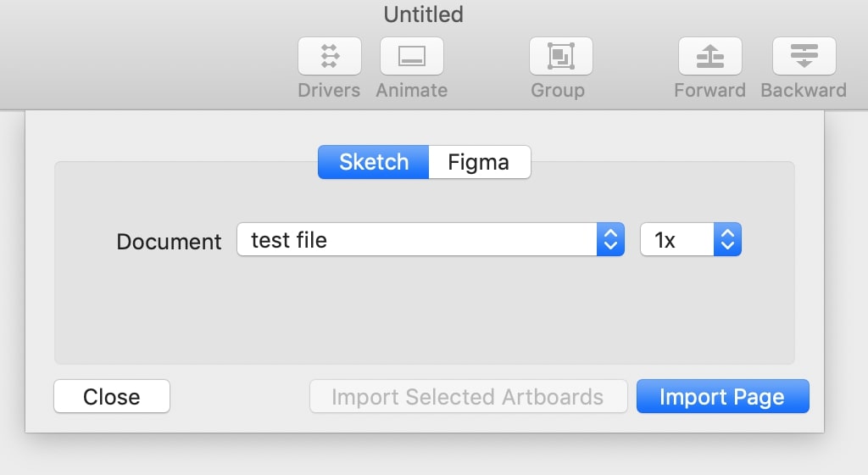Click the 'Group' text label in toolbar

(x=558, y=90)
